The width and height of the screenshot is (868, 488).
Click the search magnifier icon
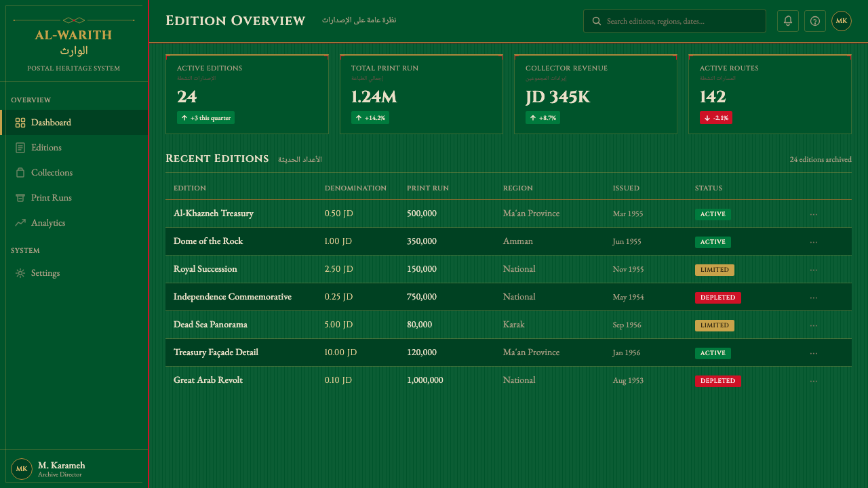pos(597,21)
